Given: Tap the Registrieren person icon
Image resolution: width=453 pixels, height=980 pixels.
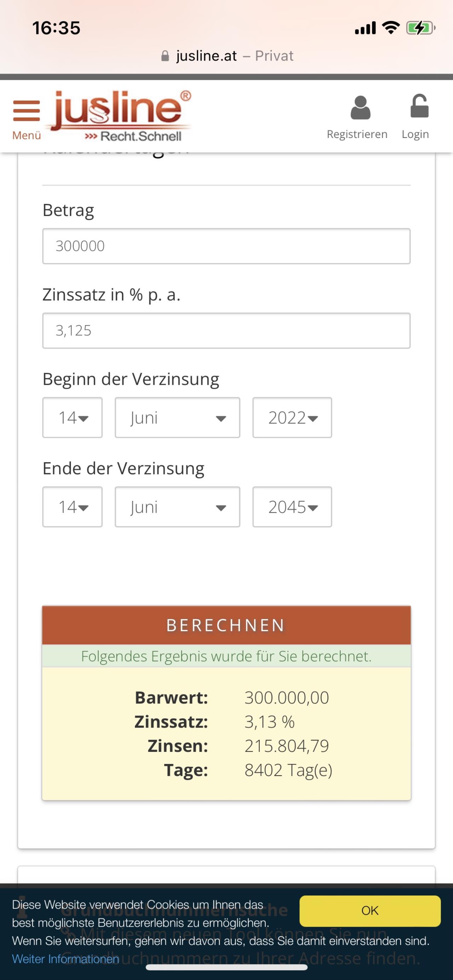Looking at the screenshot, I should click(x=360, y=108).
